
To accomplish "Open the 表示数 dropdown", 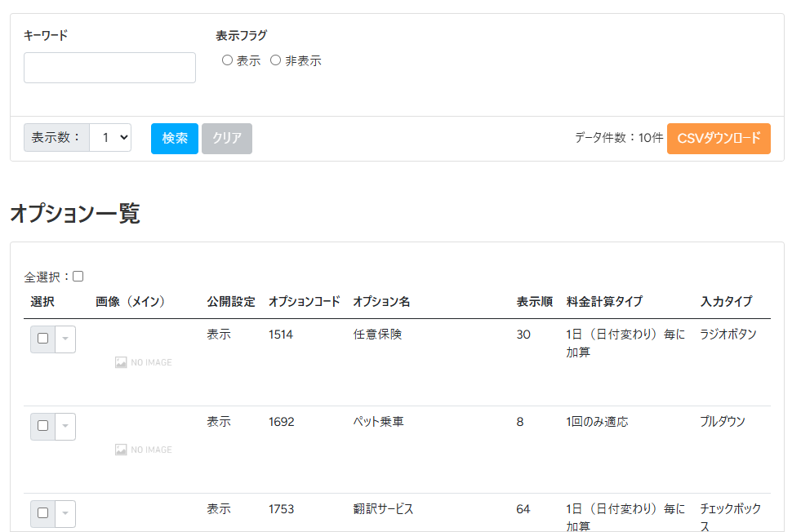I will click(110, 138).
